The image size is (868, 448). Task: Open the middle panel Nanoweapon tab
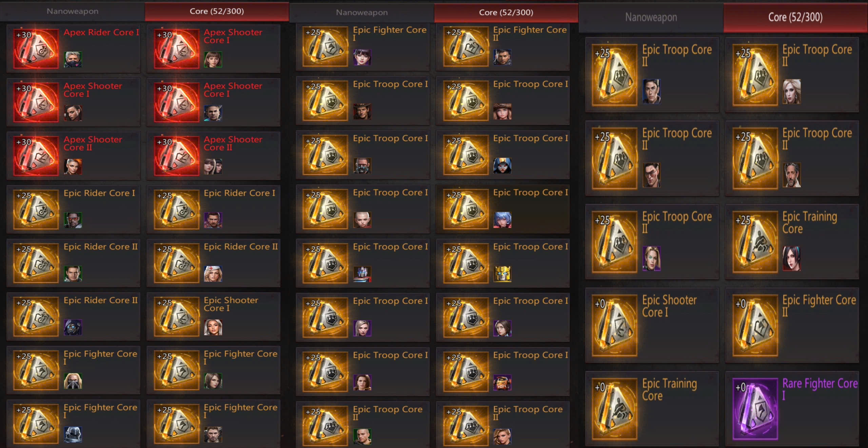pyautogui.click(x=362, y=13)
